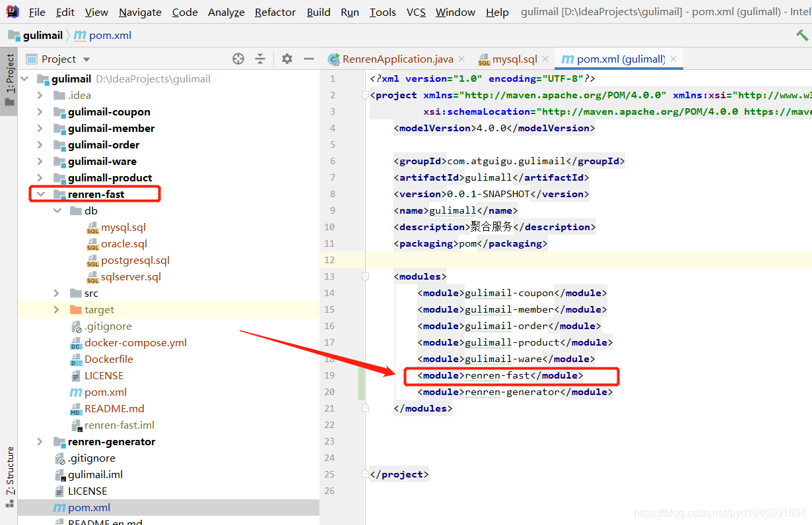
Task: Click the oracle.sql file icon
Action: tap(92, 244)
